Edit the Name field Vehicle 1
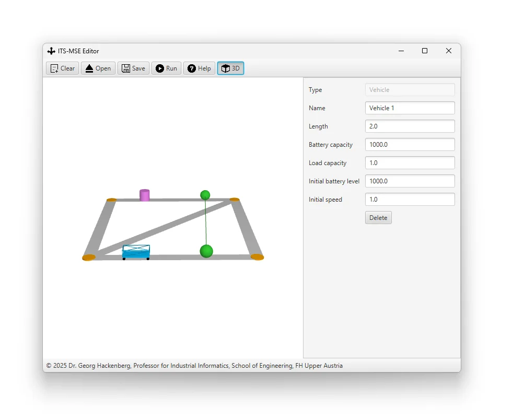The image size is (513, 420). coord(410,108)
